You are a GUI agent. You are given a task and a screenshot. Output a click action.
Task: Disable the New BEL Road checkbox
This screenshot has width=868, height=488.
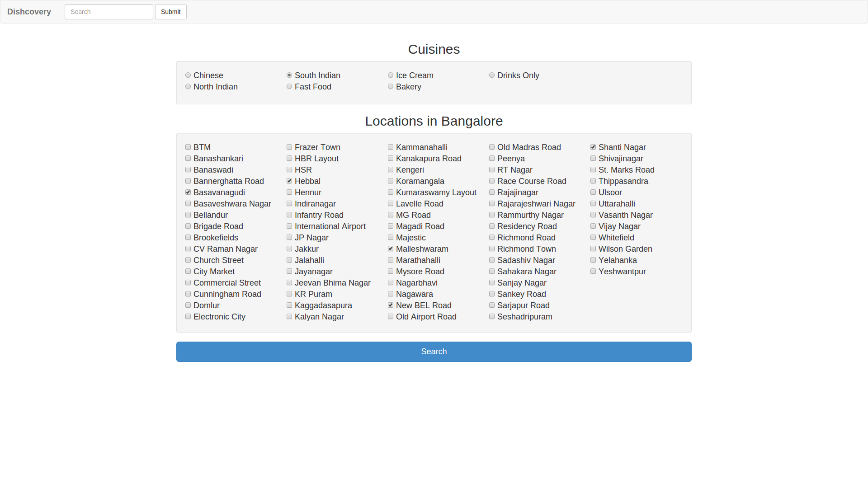coord(391,305)
